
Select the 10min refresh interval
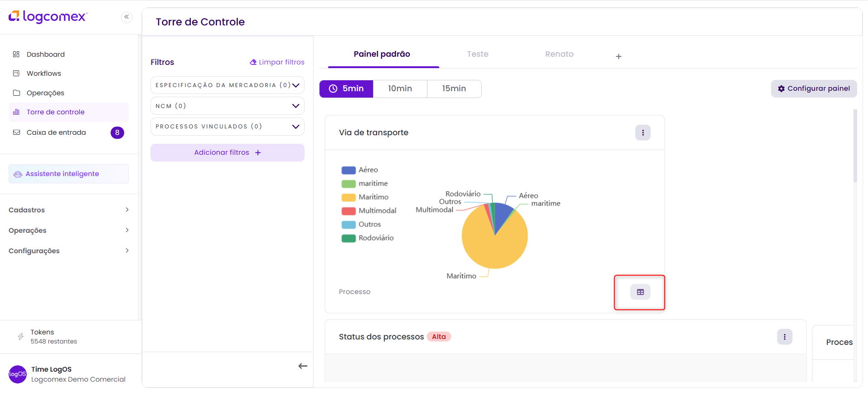pos(400,89)
